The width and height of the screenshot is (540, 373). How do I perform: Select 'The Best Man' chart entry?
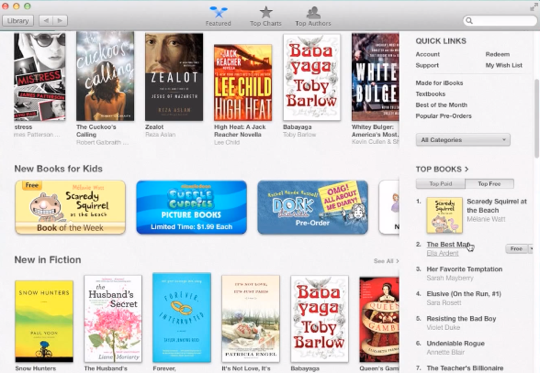click(448, 244)
